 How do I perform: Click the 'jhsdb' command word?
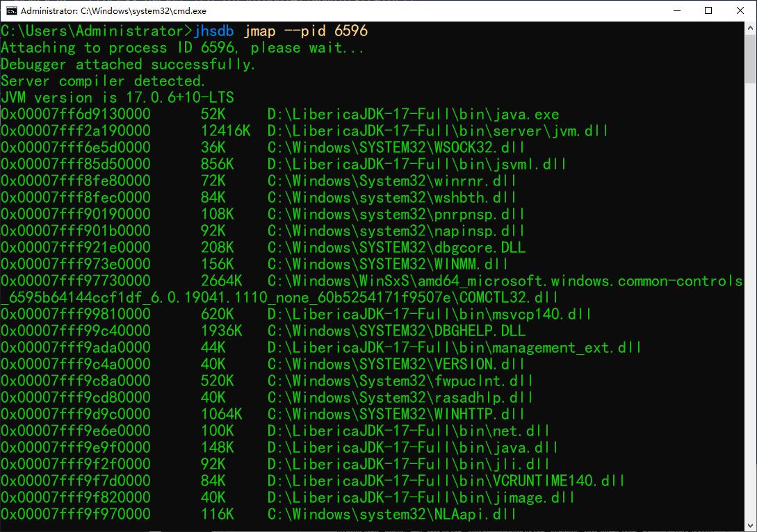coord(214,31)
